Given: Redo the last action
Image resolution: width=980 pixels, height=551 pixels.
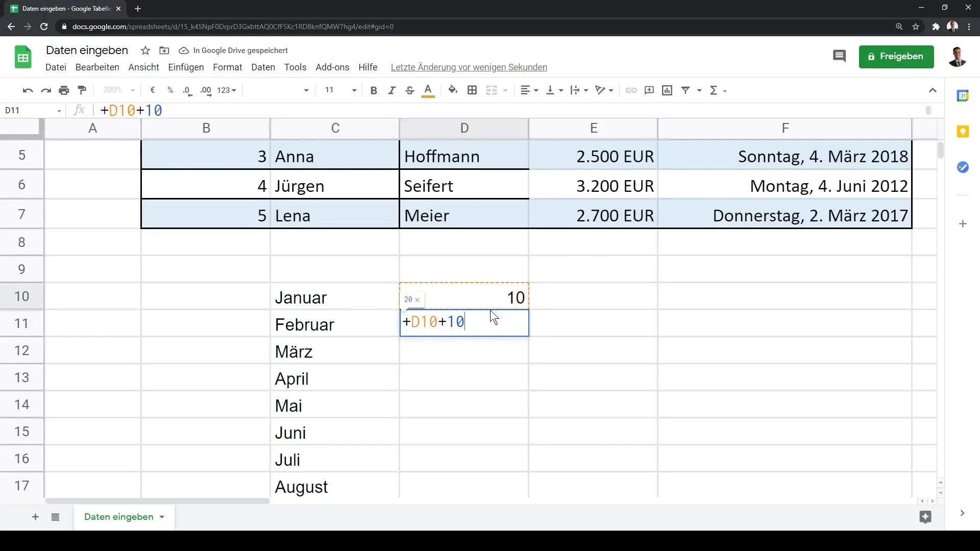Looking at the screenshot, I should pos(46,90).
